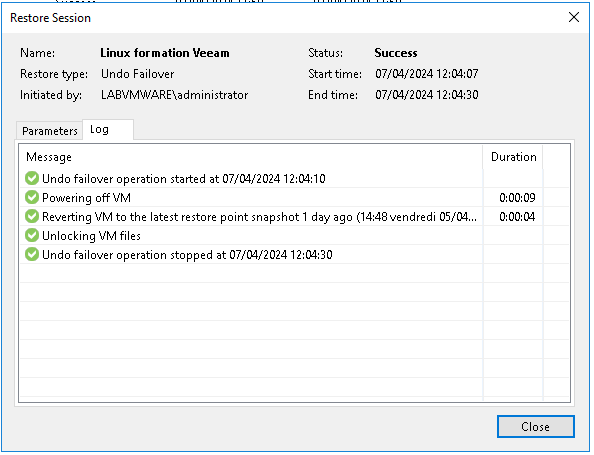
Task: Click the 0:00:04 duration value
Action: tap(517, 217)
